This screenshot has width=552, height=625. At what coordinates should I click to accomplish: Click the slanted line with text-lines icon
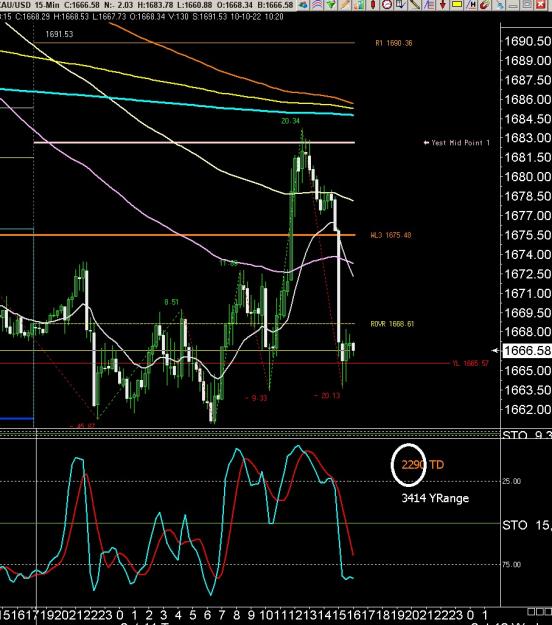(429, 4)
